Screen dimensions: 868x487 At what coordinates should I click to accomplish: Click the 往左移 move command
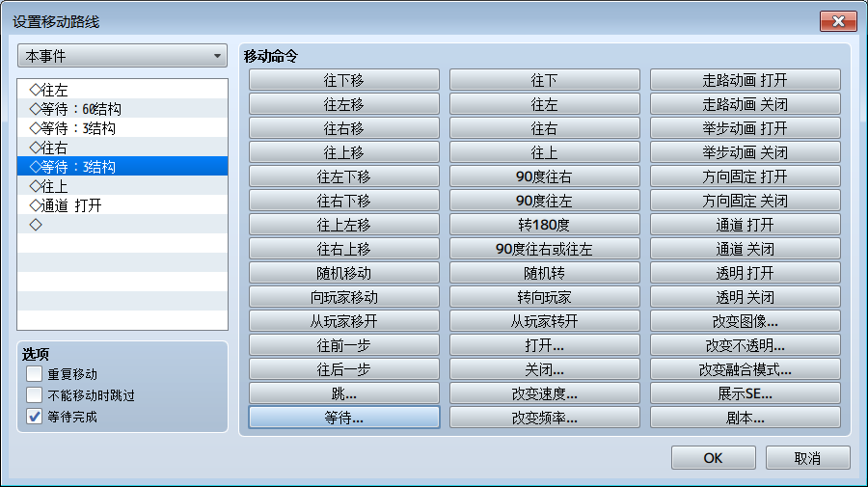pos(343,104)
